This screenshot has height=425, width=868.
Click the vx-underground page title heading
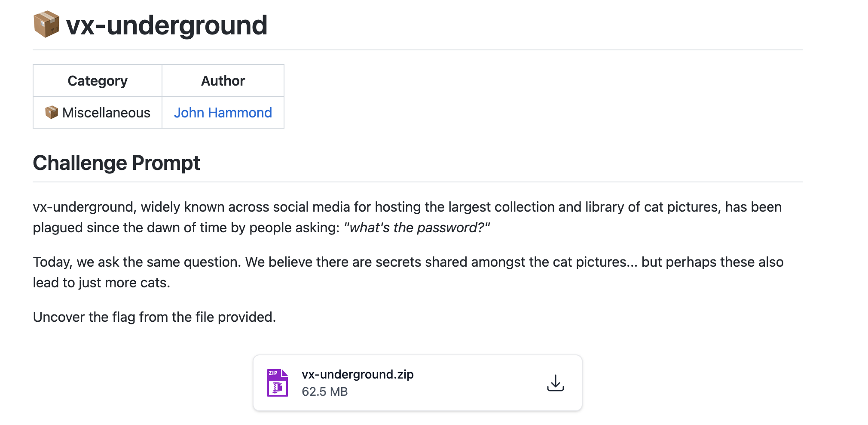167,25
